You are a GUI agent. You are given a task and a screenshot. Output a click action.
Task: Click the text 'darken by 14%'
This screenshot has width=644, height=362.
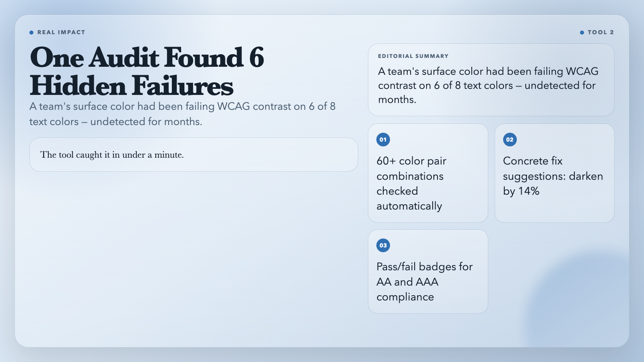tap(553, 184)
